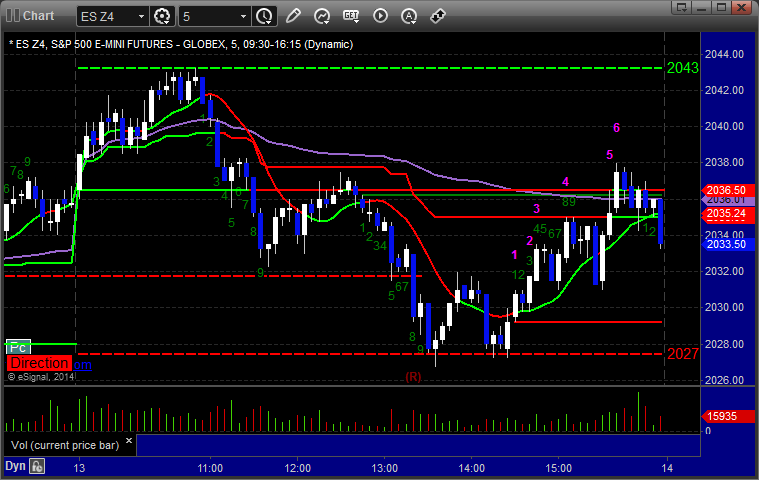Click the red 2027 level label

click(683, 354)
